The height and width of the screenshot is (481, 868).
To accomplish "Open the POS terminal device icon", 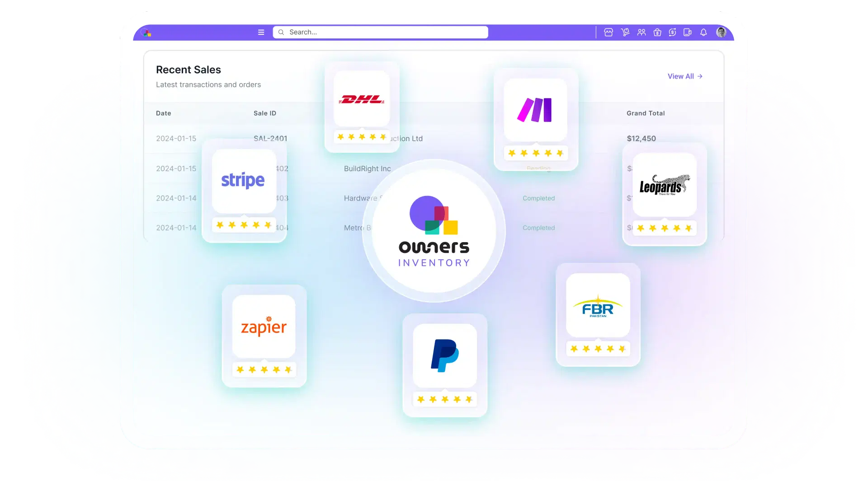I will (x=688, y=32).
